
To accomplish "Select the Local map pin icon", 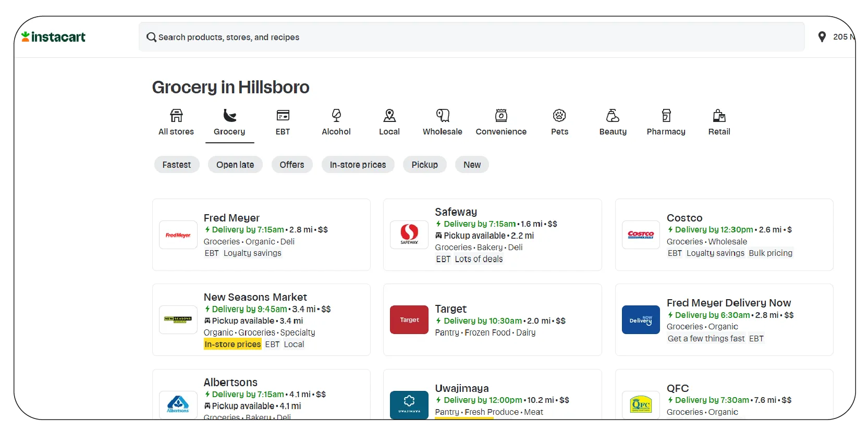I will click(389, 115).
